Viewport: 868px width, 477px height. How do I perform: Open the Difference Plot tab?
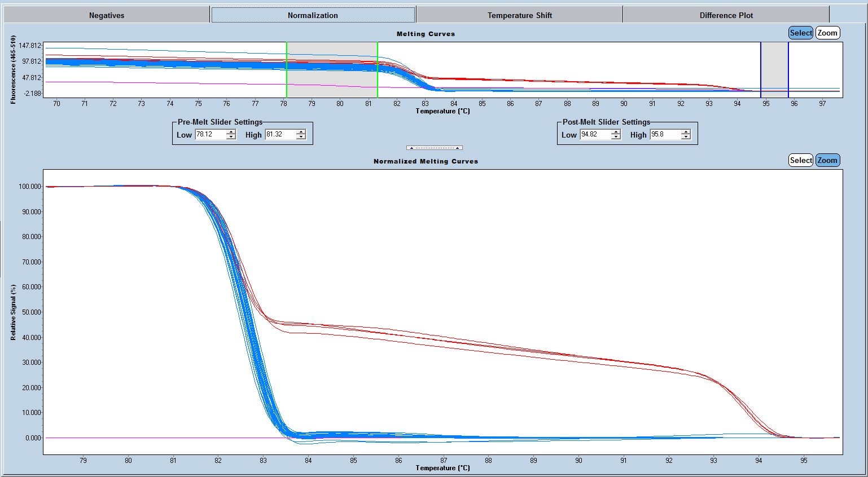[726, 15]
